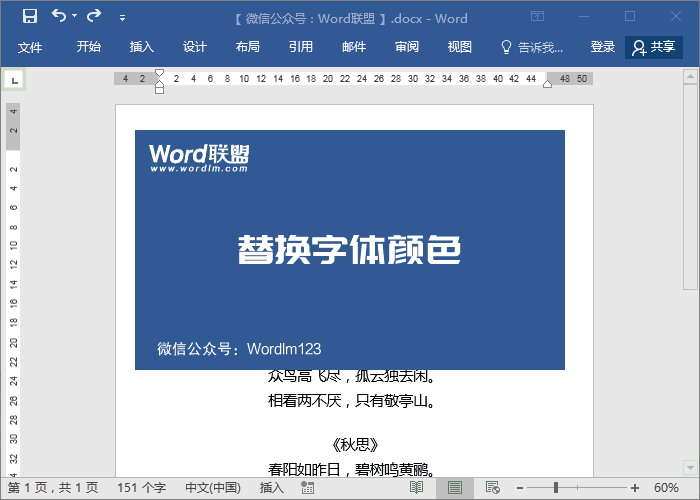Switch to the 布局 ribbon tab
Image resolution: width=700 pixels, height=500 pixels.
click(x=248, y=46)
